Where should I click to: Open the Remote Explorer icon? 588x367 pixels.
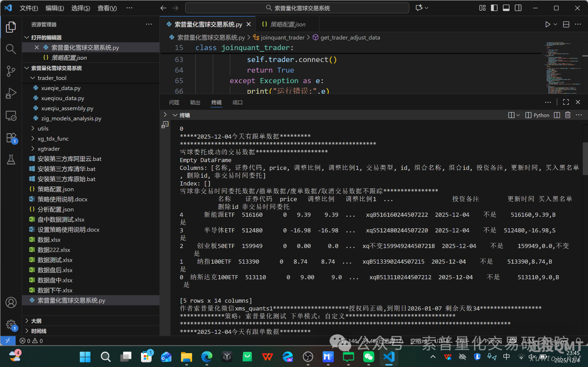click(x=11, y=115)
